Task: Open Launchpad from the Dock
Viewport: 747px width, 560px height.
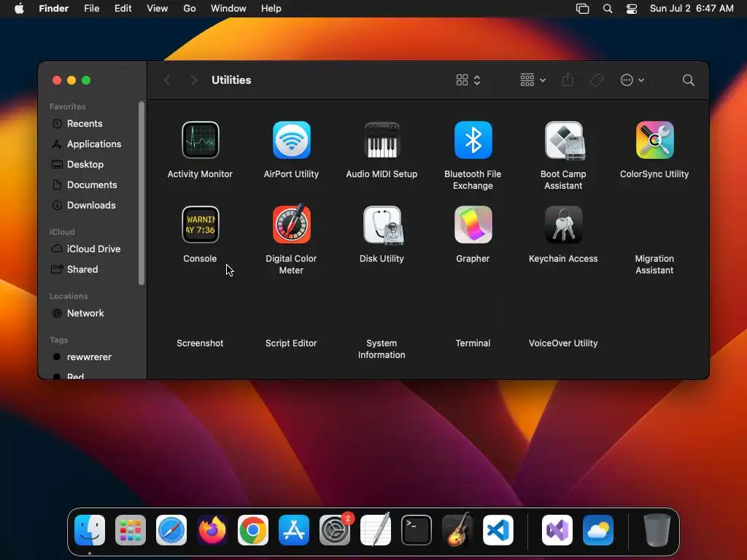Action: (131, 530)
